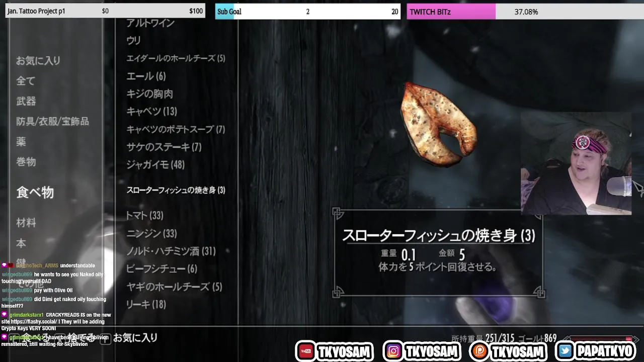Click top-left corner ornament of item card
644x362 pixels.
pyautogui.click(x=338, y=214)
